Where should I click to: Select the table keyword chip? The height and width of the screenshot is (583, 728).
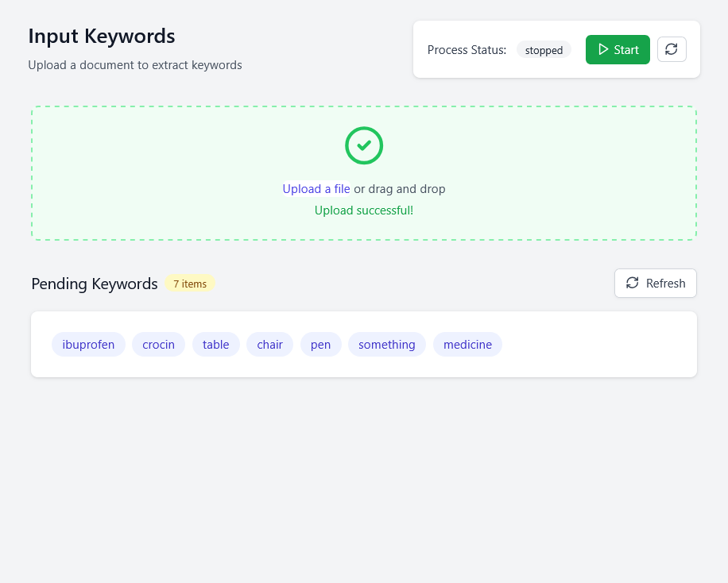tap(215, 344)
